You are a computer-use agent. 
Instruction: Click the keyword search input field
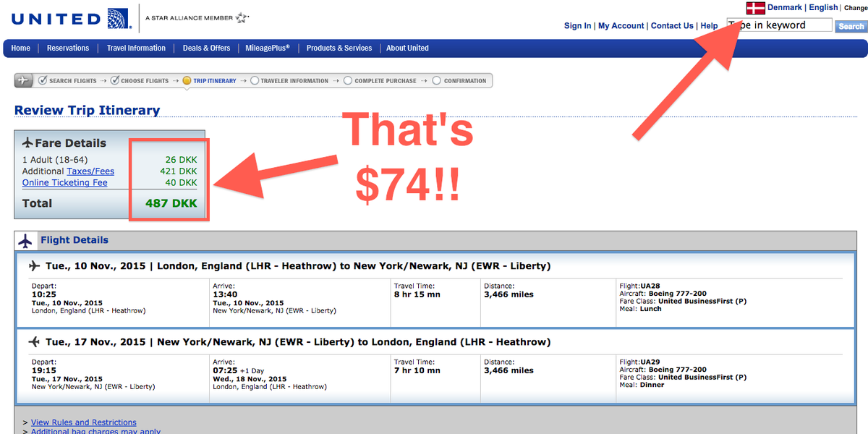[x=780, y=25]
